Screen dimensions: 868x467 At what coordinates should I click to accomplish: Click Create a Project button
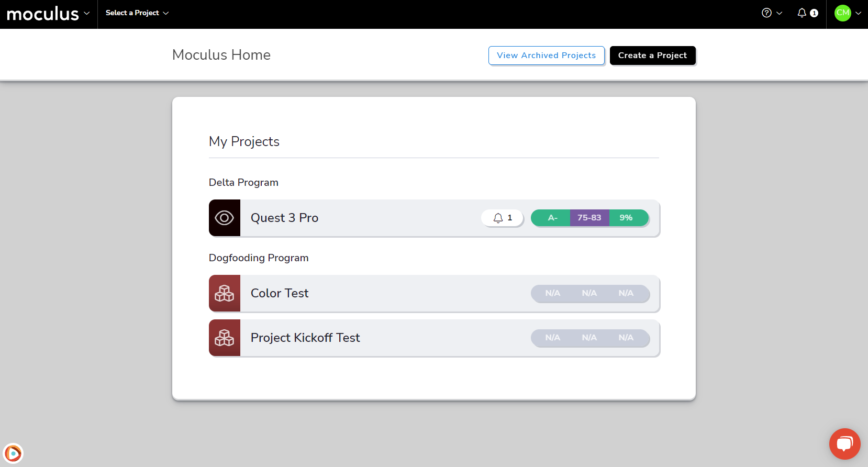(x=652, y=55)
